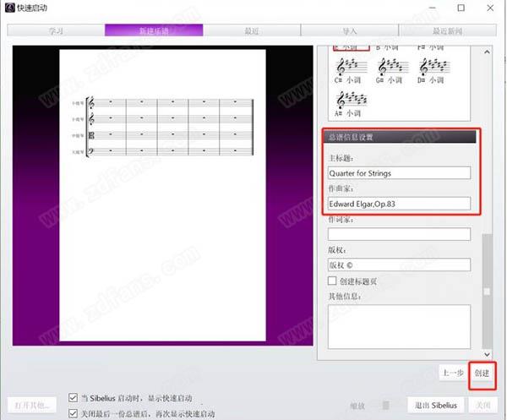Click the 关闭 button

click(x=483, y=405)
